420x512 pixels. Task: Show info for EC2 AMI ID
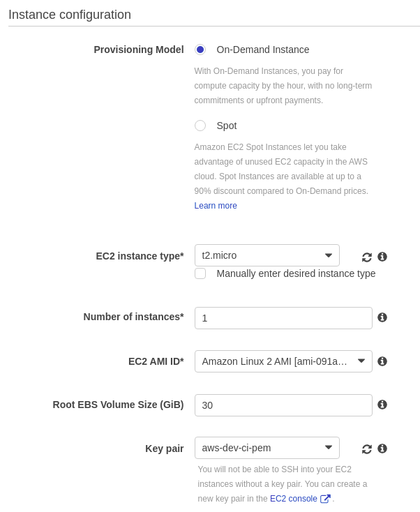click(x=382, y=361)
